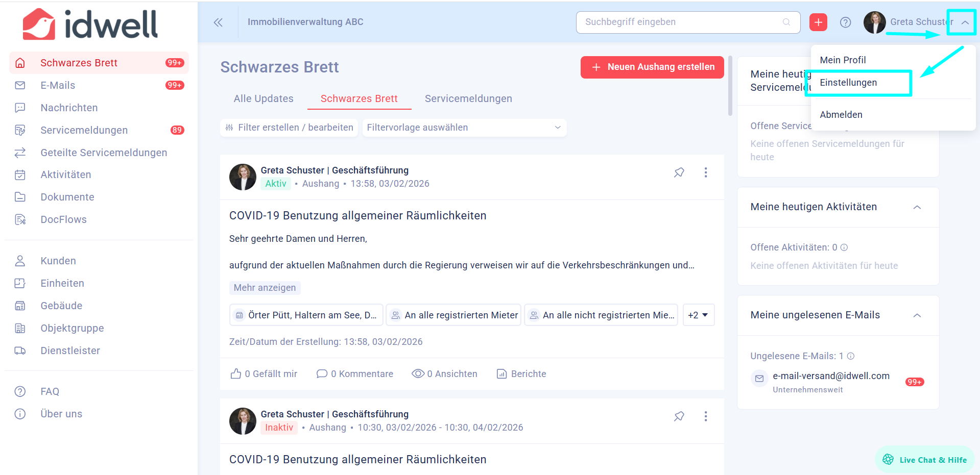This screenshot has height=475, width=980.
Task: Click Mehr anzeigen to expand post text
Action: click(x=265, y=288)
